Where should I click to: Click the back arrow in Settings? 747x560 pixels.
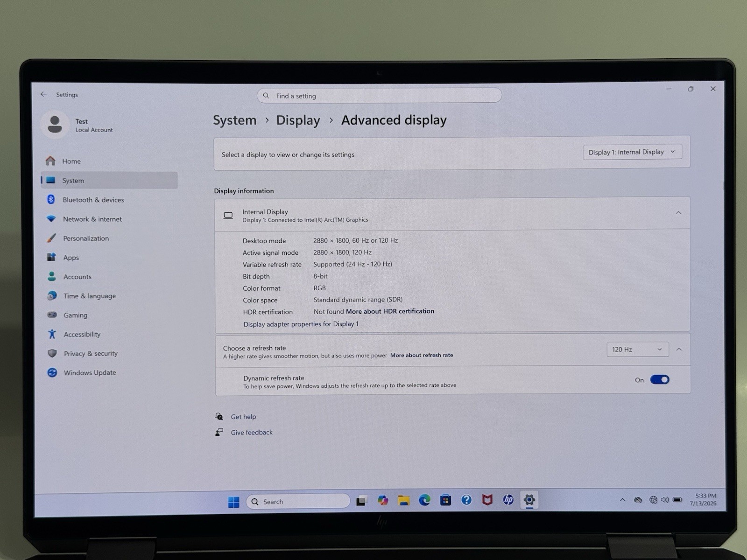(x=43, y=94)
